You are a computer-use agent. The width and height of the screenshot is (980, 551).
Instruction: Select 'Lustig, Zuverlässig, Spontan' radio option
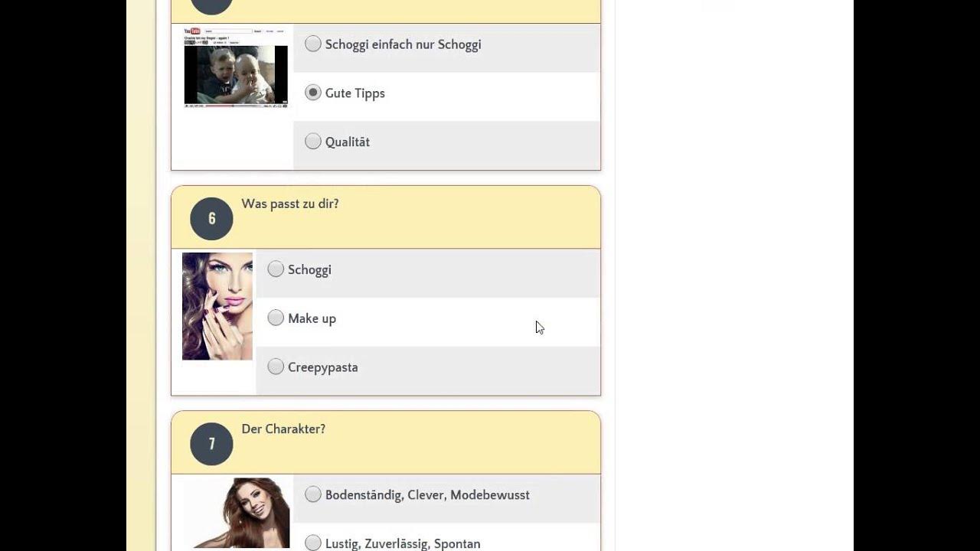pyautogui.click(x=313, y=543)
